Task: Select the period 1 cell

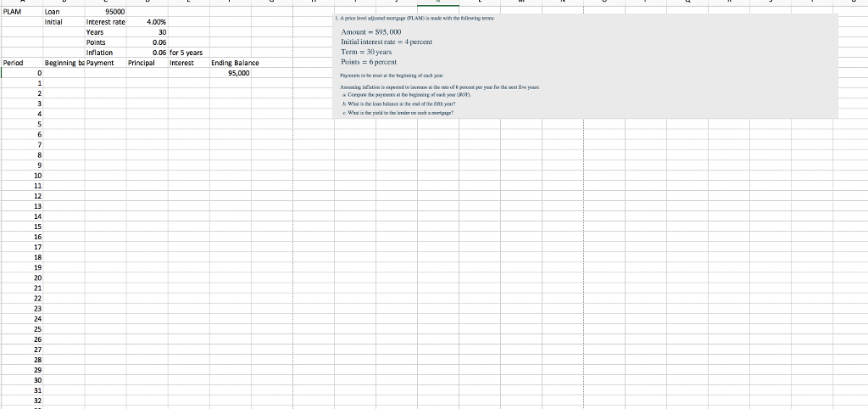Action: [x=22, y=83]
